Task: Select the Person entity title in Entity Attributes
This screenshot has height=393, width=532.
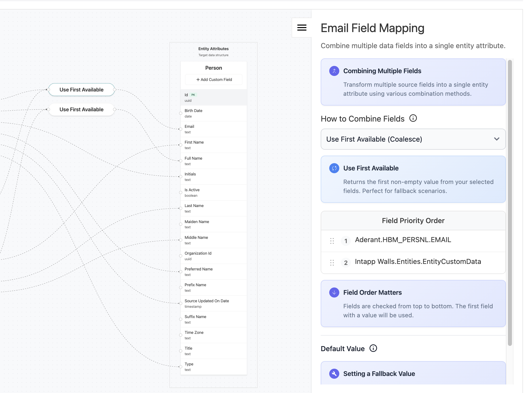Action: coord(214,68)
